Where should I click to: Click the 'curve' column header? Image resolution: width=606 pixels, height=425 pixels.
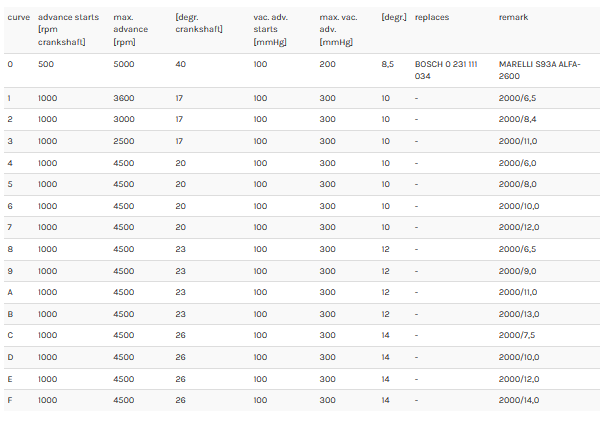[19, 17]
